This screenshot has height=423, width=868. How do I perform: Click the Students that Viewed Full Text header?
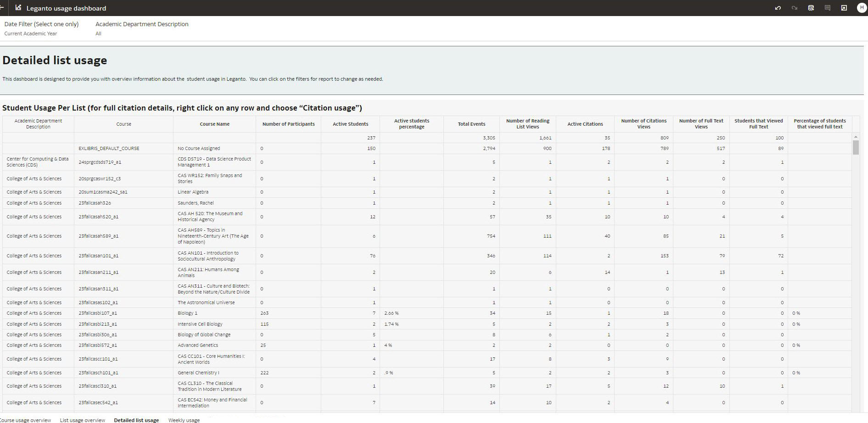pos(758,124)
